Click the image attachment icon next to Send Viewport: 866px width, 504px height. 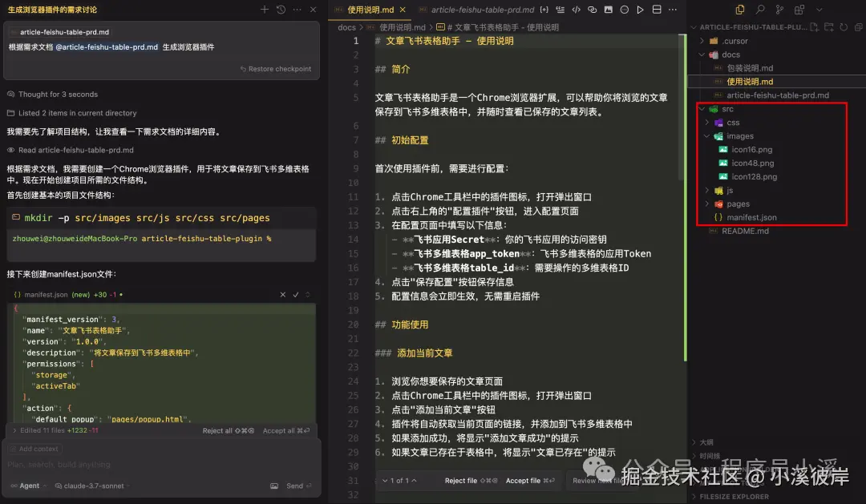click(273, 486)
